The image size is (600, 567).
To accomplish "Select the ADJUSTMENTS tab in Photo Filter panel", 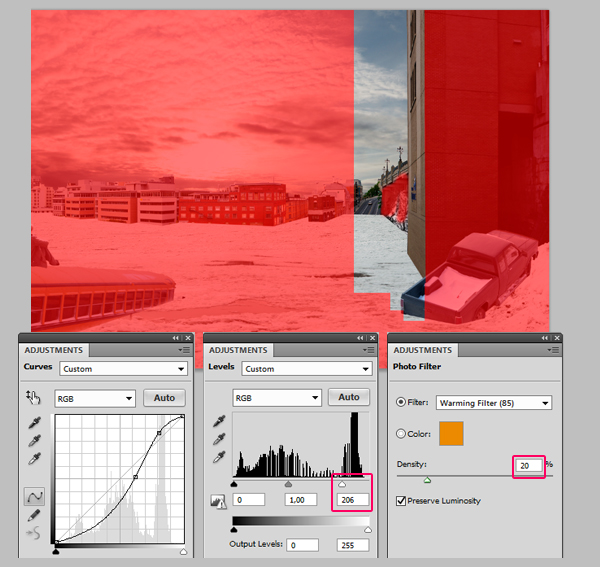I will point(422,350).
